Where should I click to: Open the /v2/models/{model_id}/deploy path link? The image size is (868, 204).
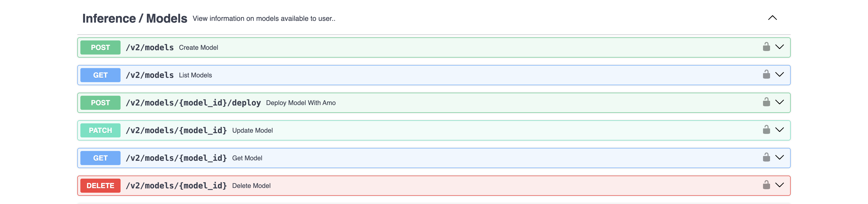coord(193,103)
